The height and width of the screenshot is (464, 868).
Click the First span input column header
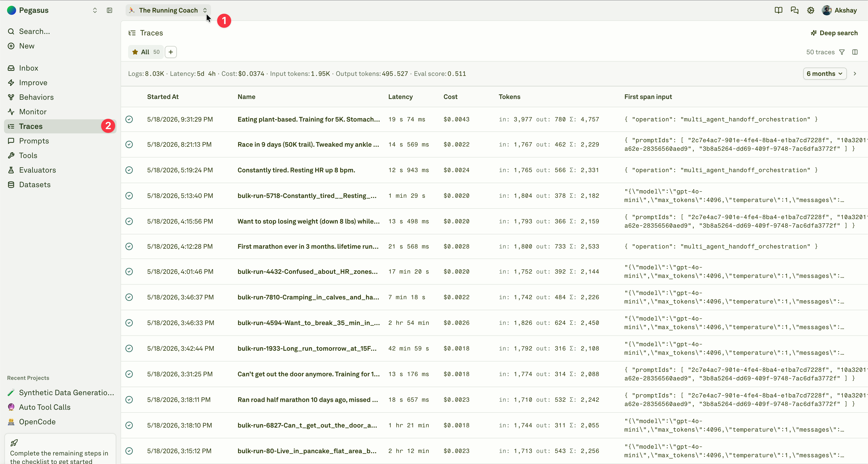coord(648,97)
